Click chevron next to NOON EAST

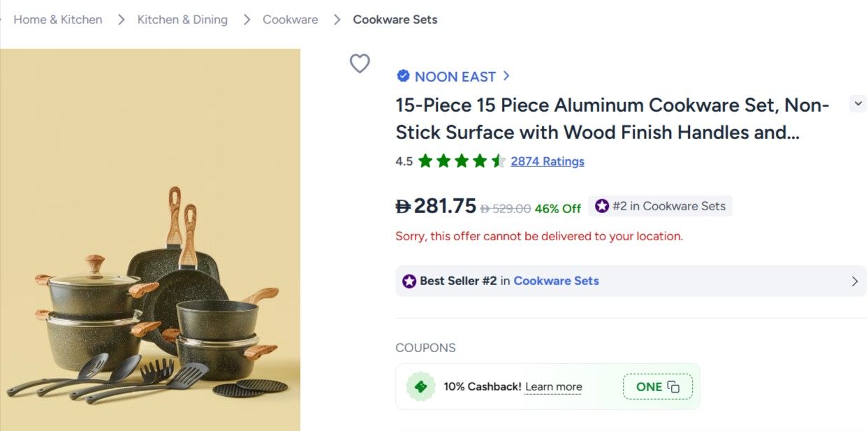[x=506, y=76]
